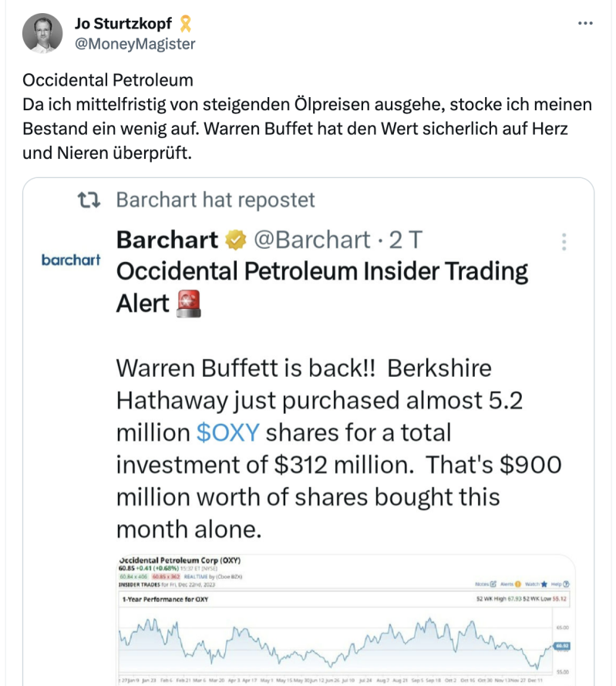Click the Help question mark icon in chart
The height and width of the screenshot is (686, 616).
(567, 584)
